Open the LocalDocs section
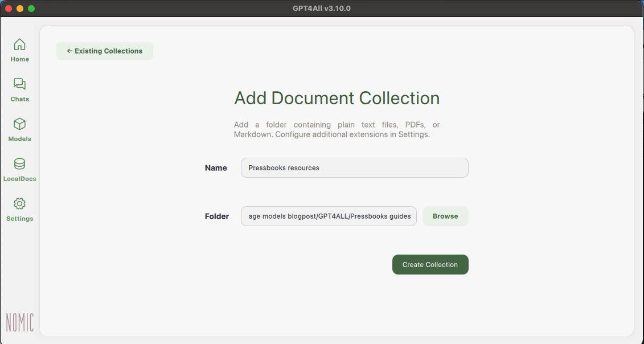Image resolution: width=644 pixels, height=344 pixels. click(x=19, y=171)
